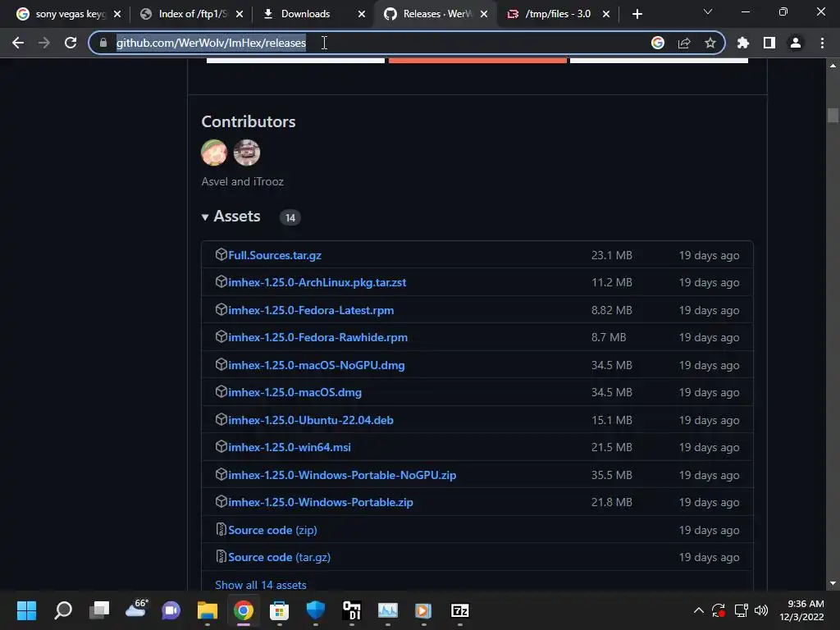
Task: Download imhex-1.25.0-macOS.dmg
Action: [294, 393]
